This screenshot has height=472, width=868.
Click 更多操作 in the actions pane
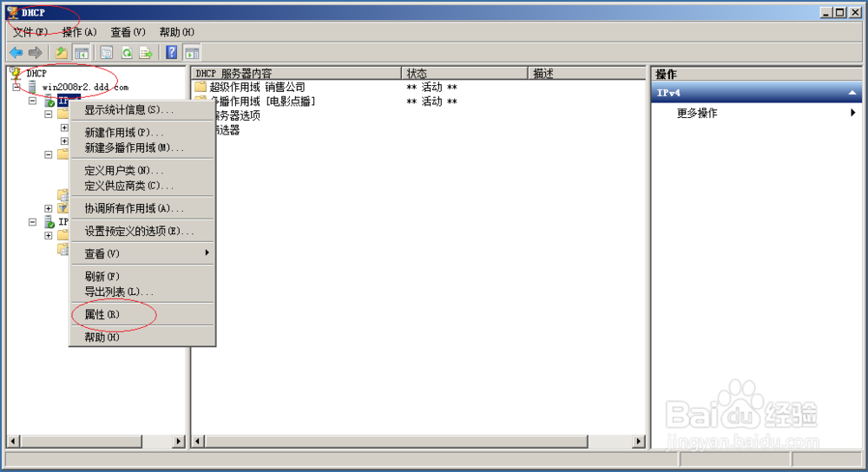click(x=697, y=113)
